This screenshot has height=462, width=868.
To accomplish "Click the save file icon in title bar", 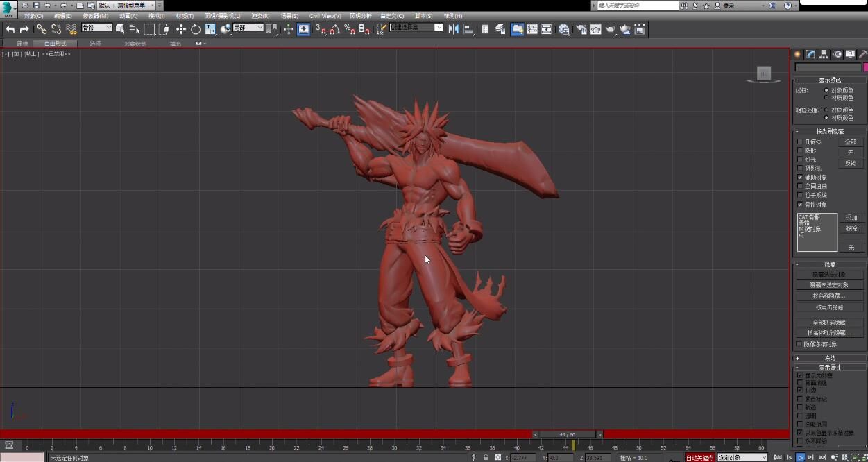I will tap(36, 6).
